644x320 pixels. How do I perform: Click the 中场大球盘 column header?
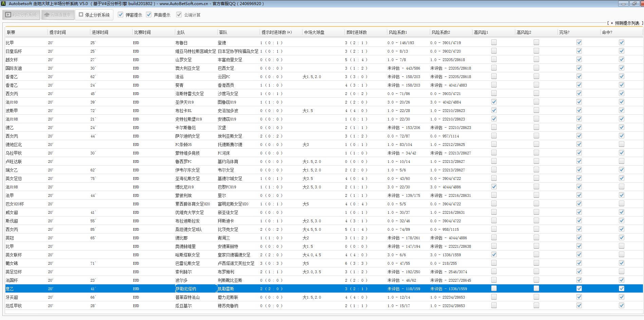(314, 32)
